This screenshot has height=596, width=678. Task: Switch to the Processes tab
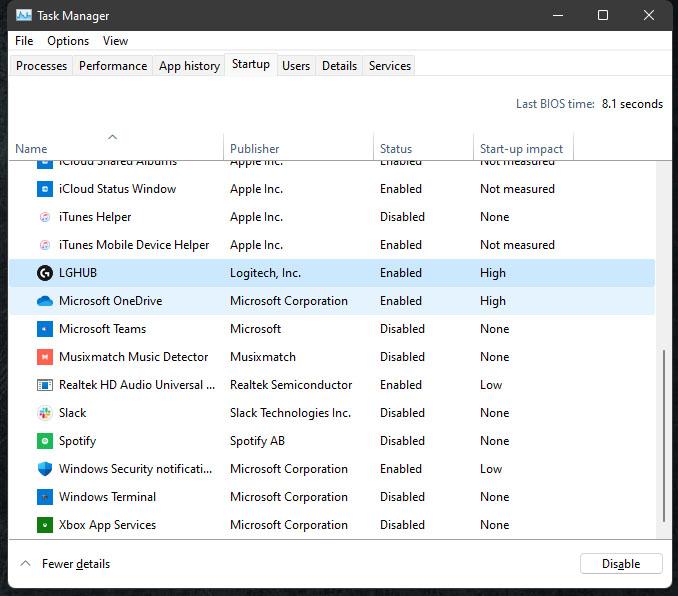pos(42,66)
